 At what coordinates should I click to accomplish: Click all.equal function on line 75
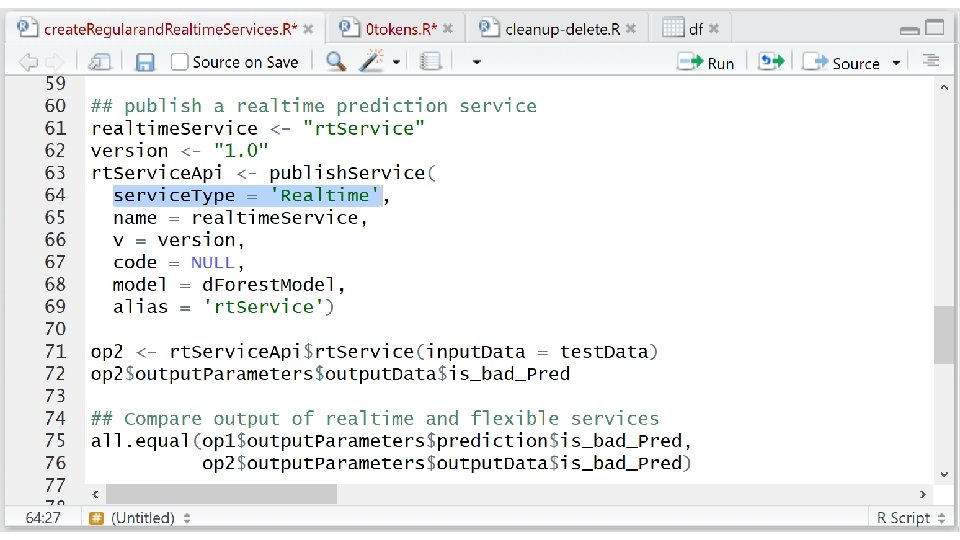140,441
